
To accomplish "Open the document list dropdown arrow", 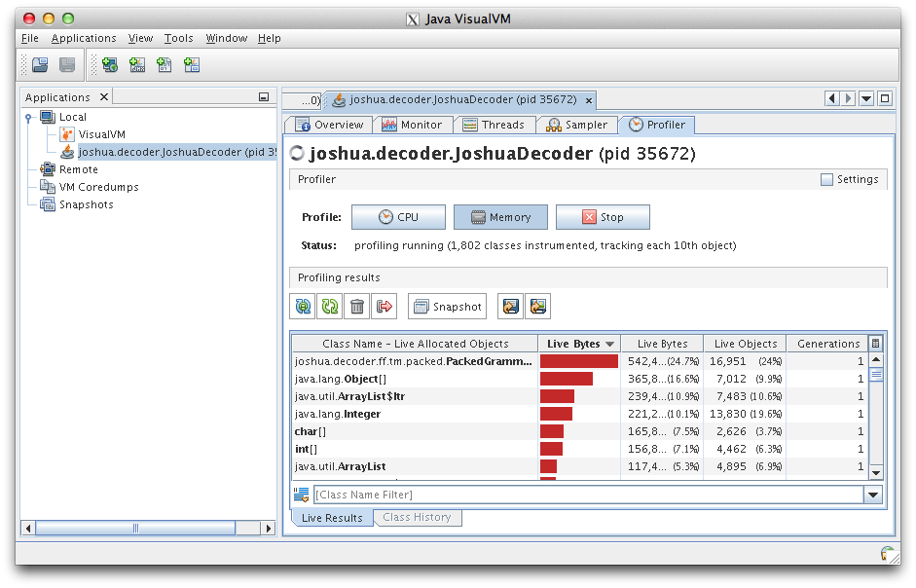I will click(x=867, y=98).
